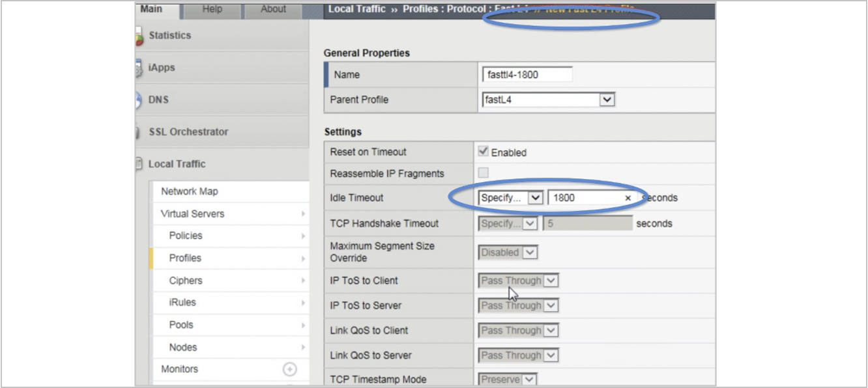Click TCP Handshake Timeout seconds field

tap(588, 223)
